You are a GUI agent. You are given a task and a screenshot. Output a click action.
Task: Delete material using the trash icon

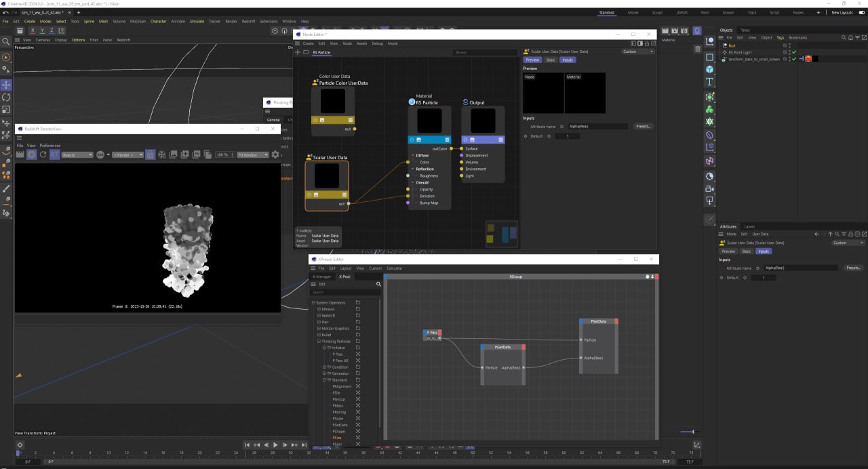tap(698, 49)
